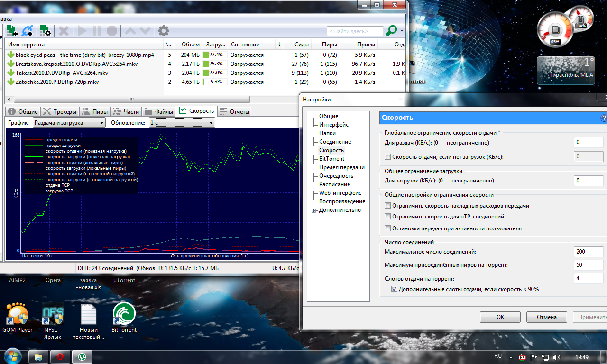Click the BitTorrent desktop shortcut icon

click(x=124, y=314)
